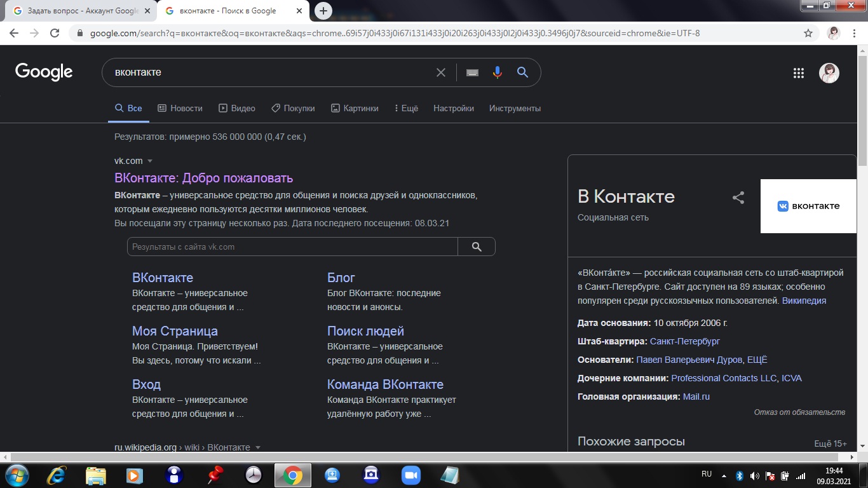The image size is (868, 488).
Task: Click the Google logo
Action: (x=44, y=72)
